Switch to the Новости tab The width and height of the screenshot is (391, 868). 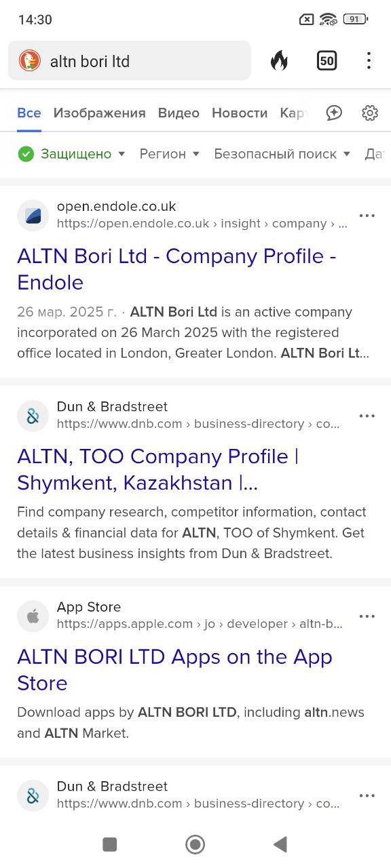(240, 113)
